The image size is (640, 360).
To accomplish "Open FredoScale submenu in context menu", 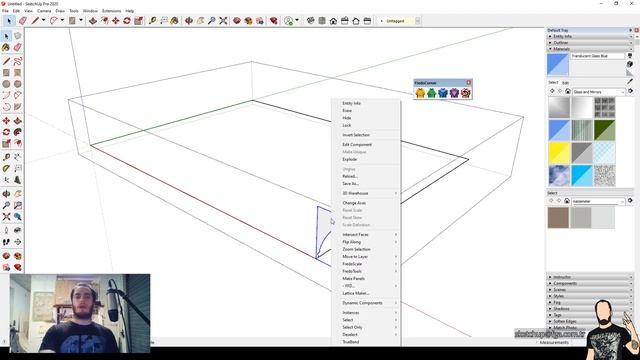I will tap(352, 264).
